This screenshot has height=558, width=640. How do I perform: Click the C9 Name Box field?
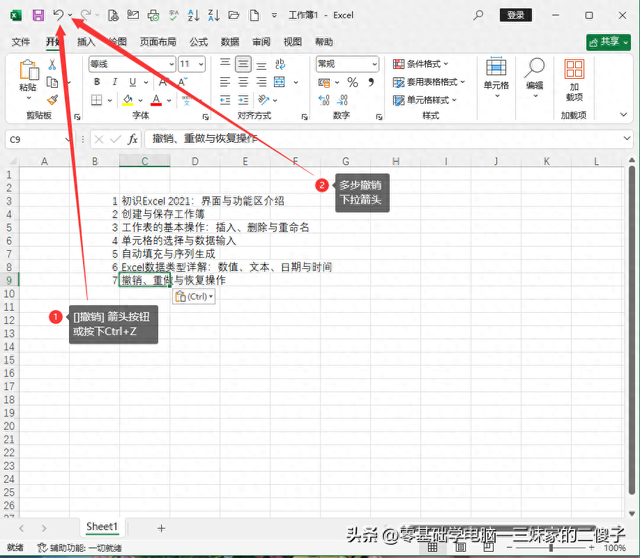point(39,140)
